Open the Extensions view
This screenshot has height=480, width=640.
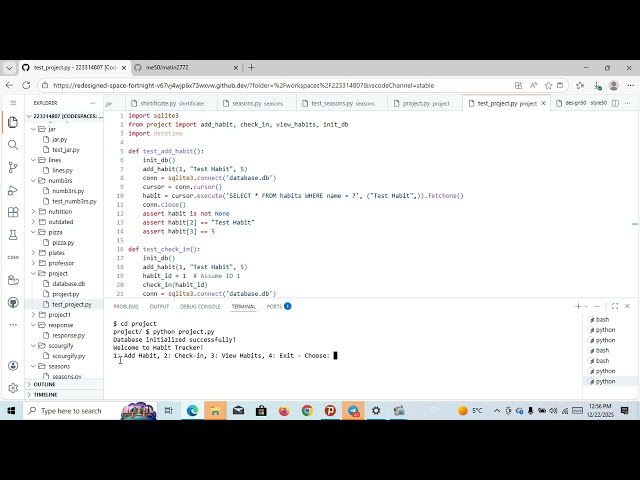coord(13,212)
